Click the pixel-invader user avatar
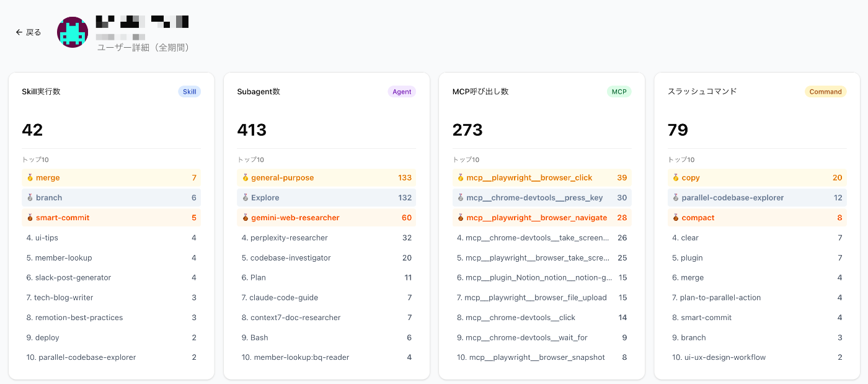 coord(73,32)
